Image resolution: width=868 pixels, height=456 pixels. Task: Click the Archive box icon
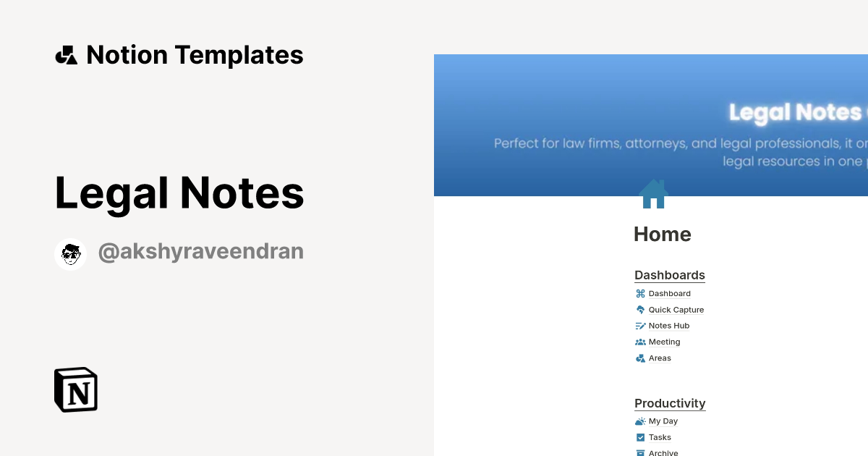point(639,452)
